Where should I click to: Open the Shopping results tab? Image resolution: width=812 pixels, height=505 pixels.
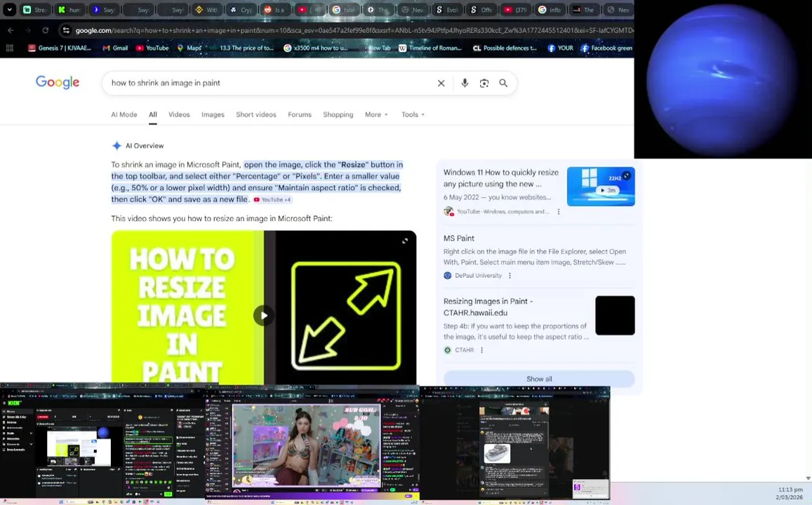coord(338,114)
